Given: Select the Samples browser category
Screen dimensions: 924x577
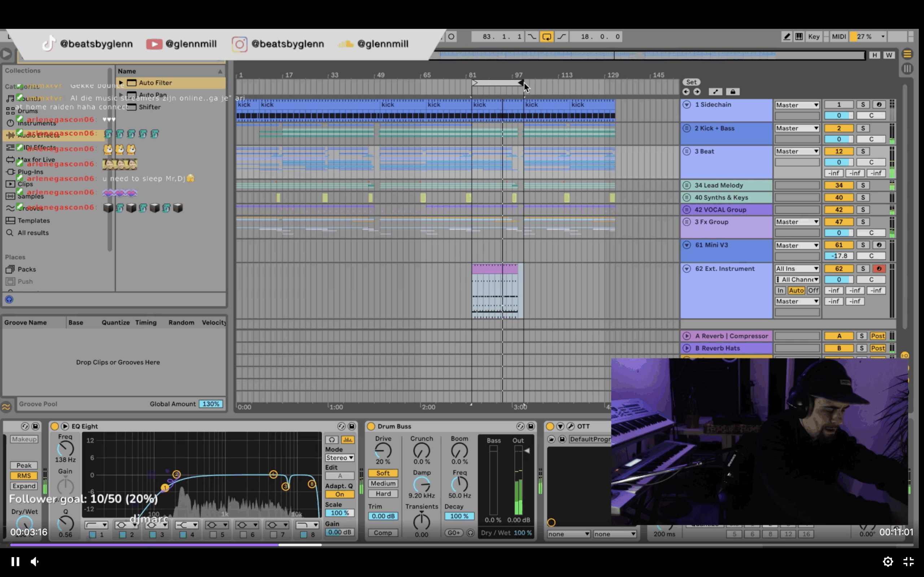Looking at the screenshot, I should (x=31, y=196).
